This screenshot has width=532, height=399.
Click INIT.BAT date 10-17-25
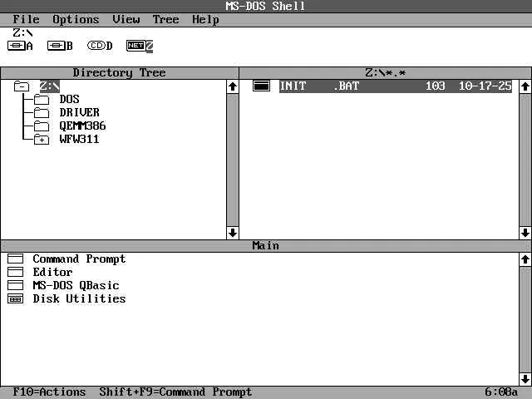pyautogui.click(x=485, y=86)
